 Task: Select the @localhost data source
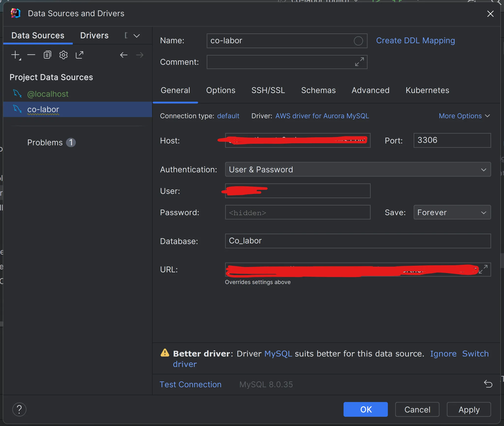point(48,94)
